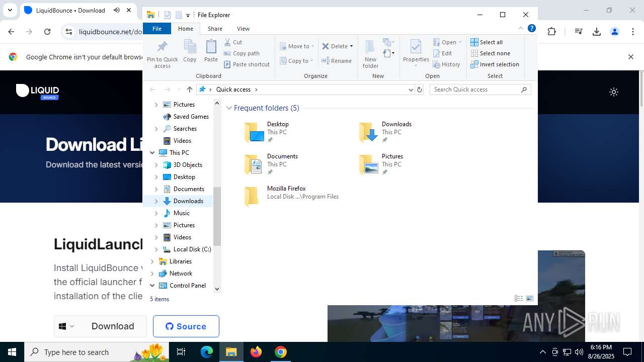The height and width of the screenshot is (362, 644).
Task: Dismiss the default browser notification bar
Action: click(630, 57)
